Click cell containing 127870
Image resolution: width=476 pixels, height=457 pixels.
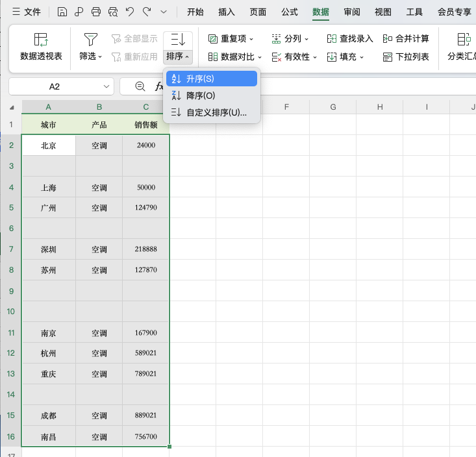146,270
